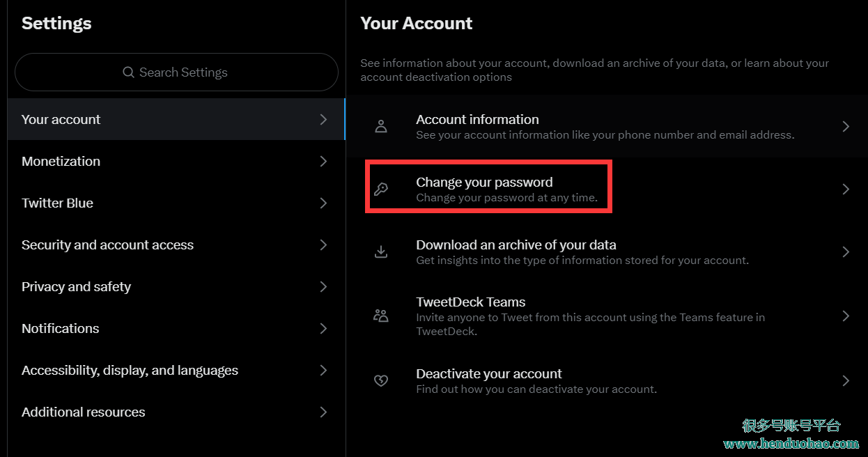
Task: Select the Notifications settings item
Action: pos(61,328)
